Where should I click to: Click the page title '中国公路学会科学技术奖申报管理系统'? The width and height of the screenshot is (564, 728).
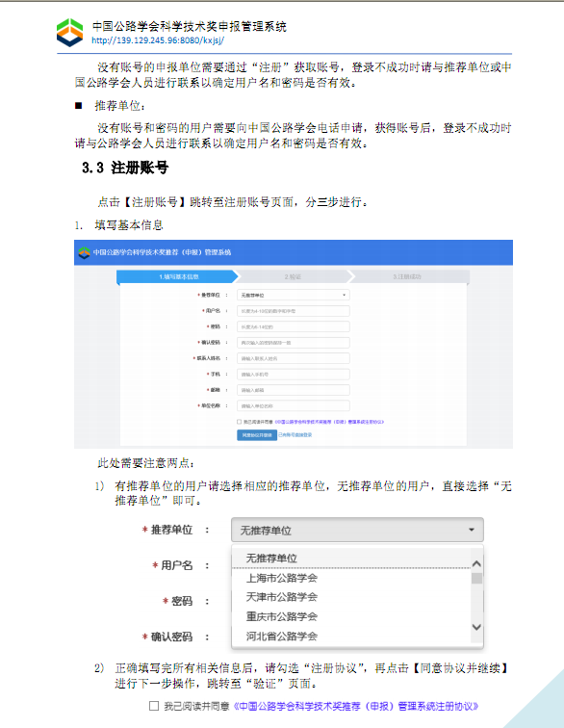coord(189,26)
